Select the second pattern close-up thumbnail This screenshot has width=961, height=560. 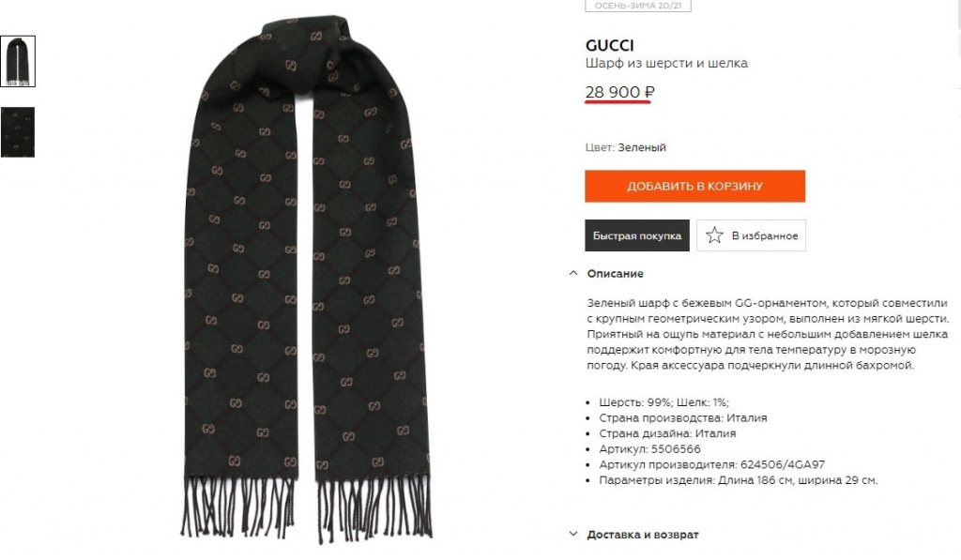(18, 132)
